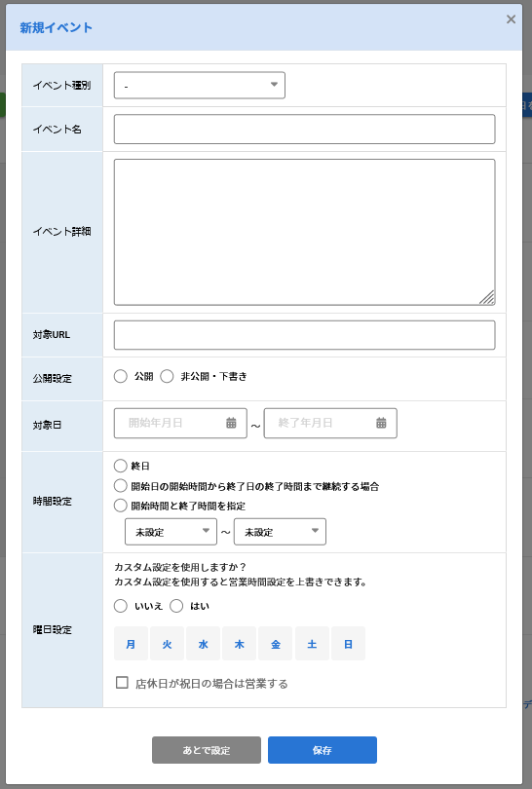Select いいえ for custom settings
The width and height of the screenshot is (532, 789).
pos(120,606)
